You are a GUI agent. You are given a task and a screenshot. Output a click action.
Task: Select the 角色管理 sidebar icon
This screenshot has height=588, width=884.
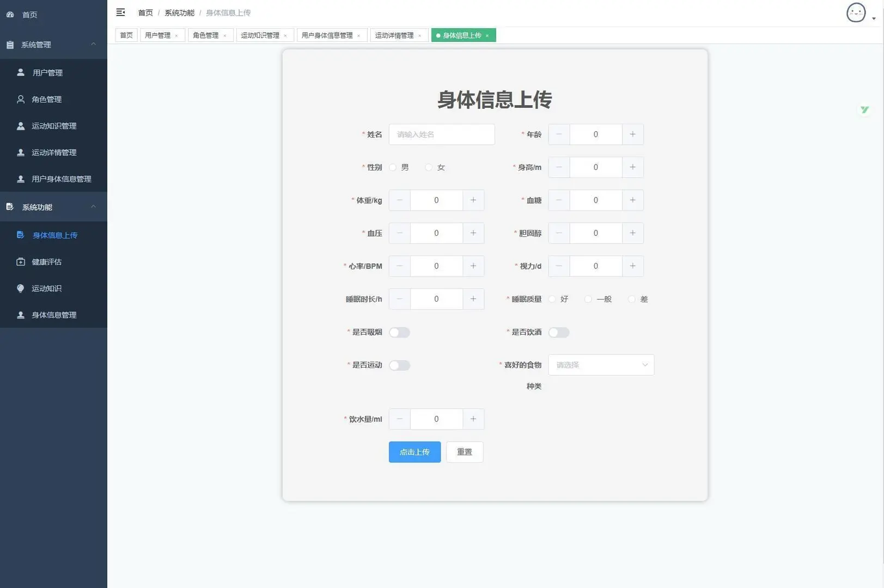click(20, 99)
